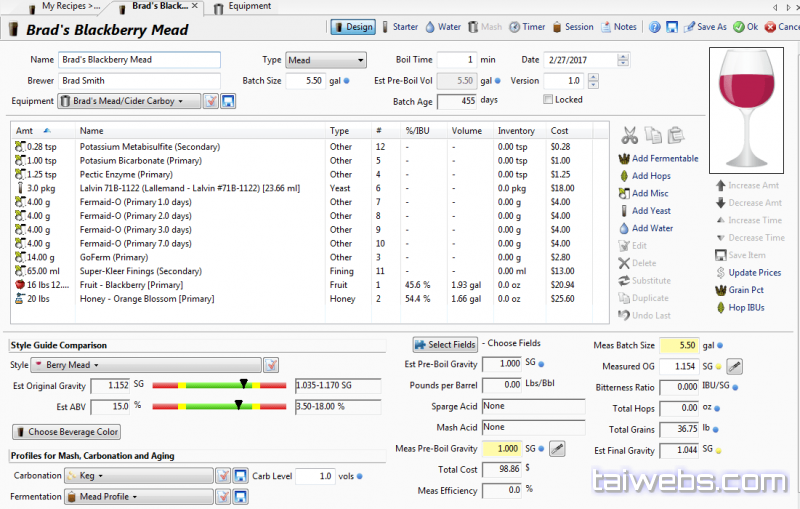Click Add Yeast
Image resolution: width=800 pixels, height=509 pixels.
tap(650, 211)
